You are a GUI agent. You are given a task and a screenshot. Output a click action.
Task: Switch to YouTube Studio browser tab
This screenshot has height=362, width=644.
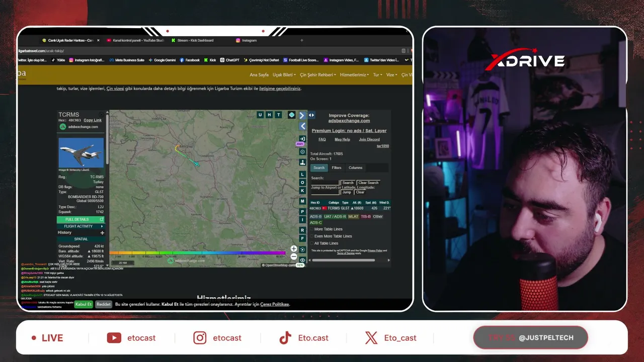[135, 40]
